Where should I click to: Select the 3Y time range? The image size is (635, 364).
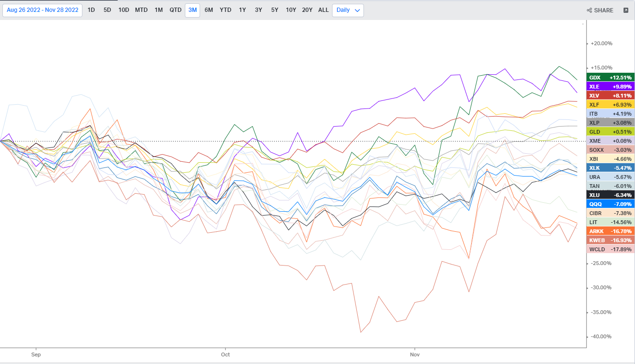pyautogui.click(x=258, y=10)
